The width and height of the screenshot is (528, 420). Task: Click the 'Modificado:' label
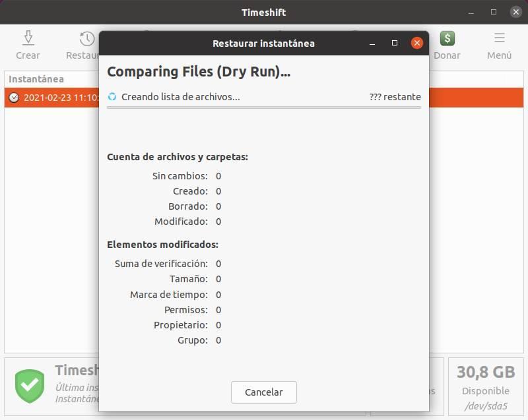point(181,222)
